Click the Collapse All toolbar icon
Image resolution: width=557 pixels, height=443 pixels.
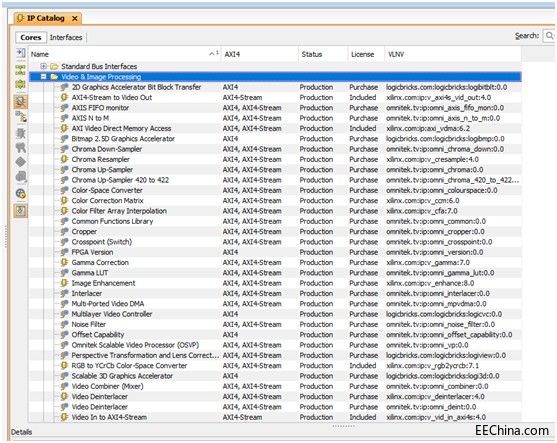tap(21, 69)
